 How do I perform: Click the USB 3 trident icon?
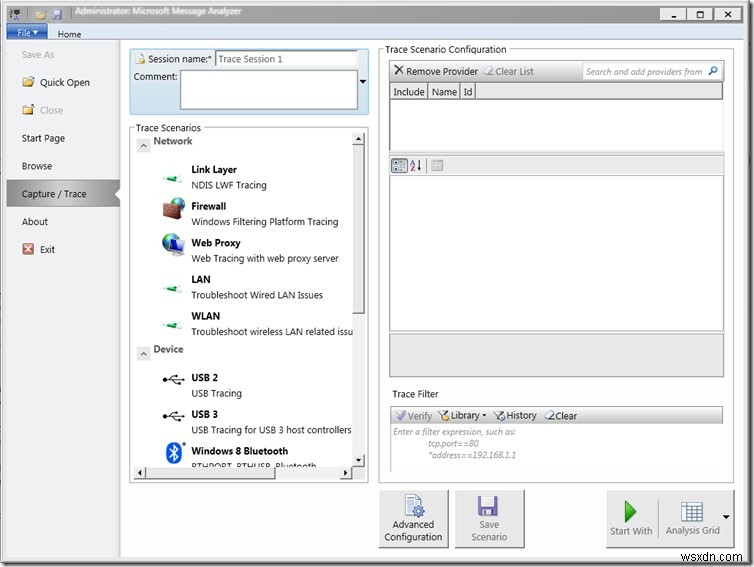click(x=173, y=416)
